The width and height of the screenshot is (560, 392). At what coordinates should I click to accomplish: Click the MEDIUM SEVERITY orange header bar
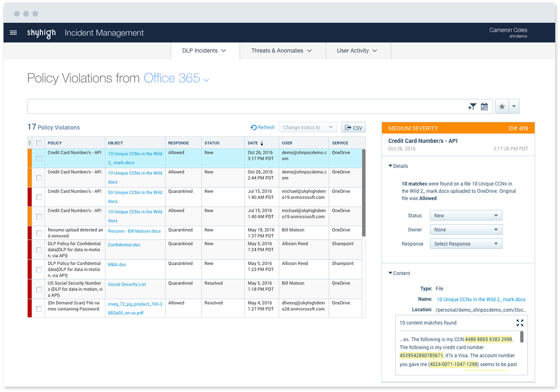pos(458,128)
